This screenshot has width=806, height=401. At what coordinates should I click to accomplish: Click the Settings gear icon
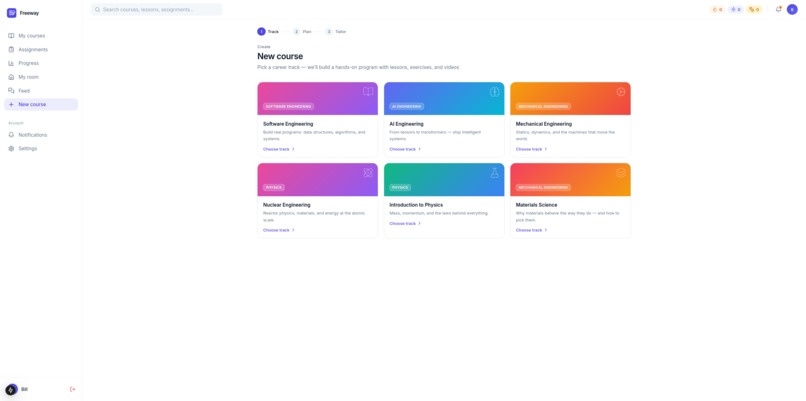tap(11, 149)
